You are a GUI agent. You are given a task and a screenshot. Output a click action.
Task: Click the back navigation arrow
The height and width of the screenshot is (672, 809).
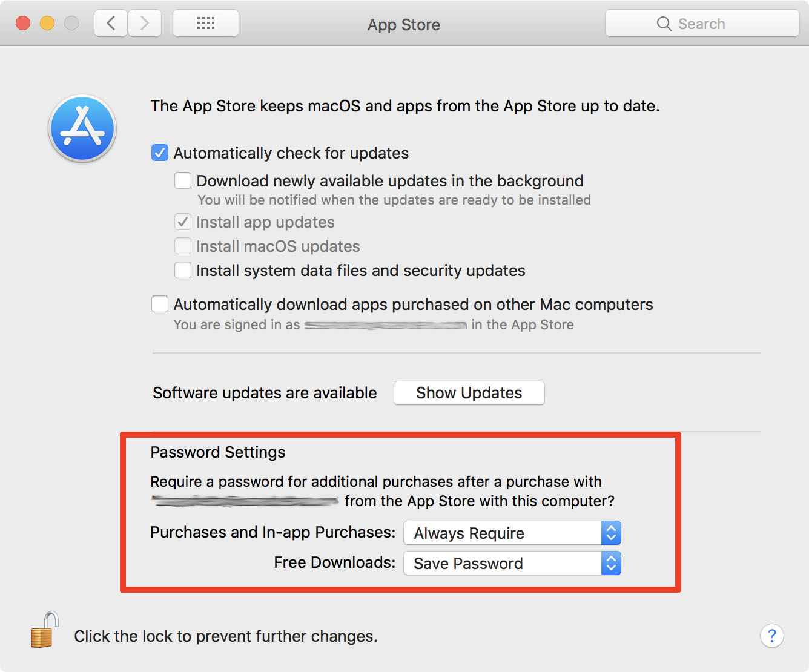tap(110, 23)
